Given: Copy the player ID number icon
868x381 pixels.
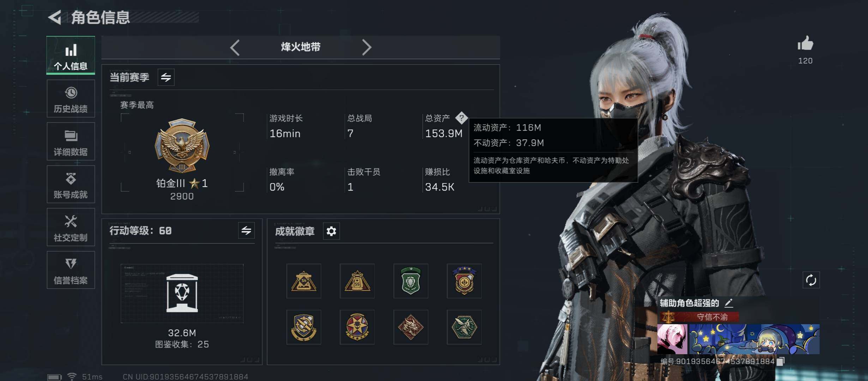Looking at the screenshot, I should point(780,361).
